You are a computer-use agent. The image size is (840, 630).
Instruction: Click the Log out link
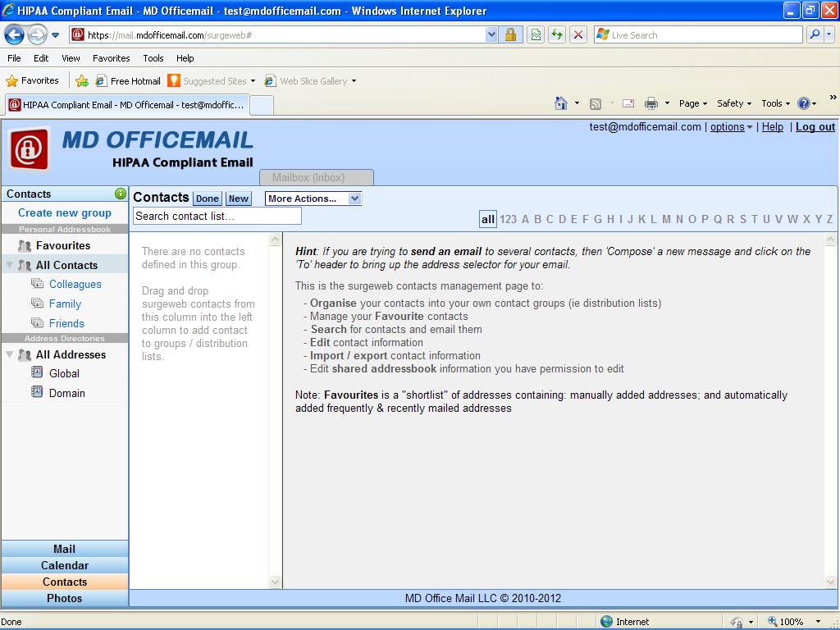[815, 127]
